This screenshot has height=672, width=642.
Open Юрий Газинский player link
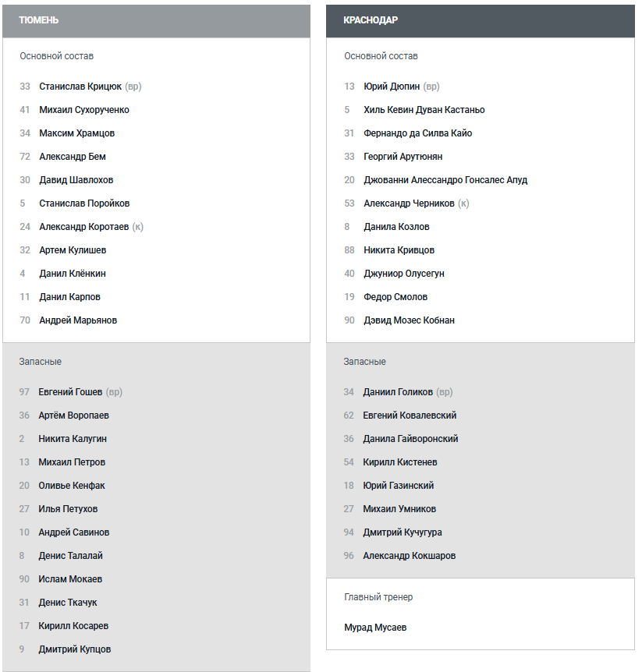pos(398,486)
